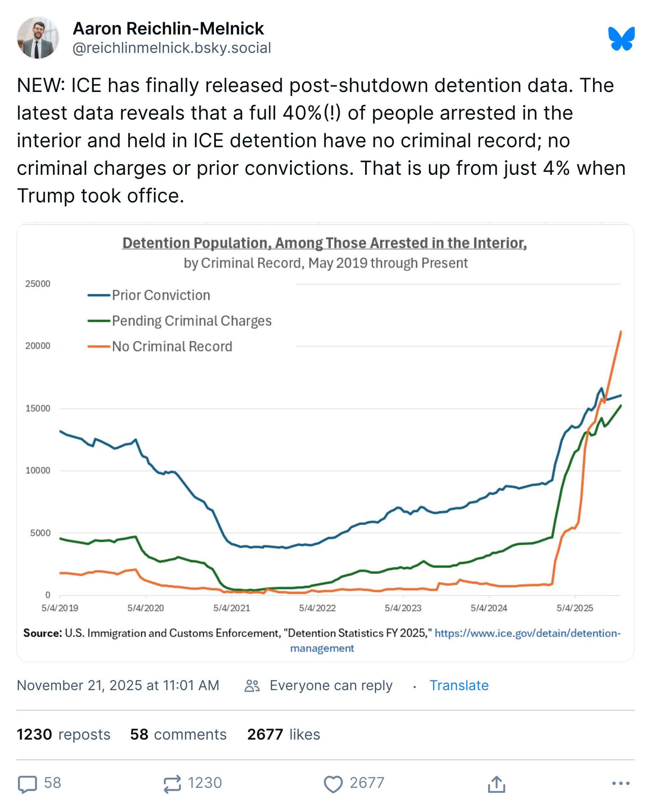Click the share upload icon
This screenshot has height=812, width=652.
496,784
